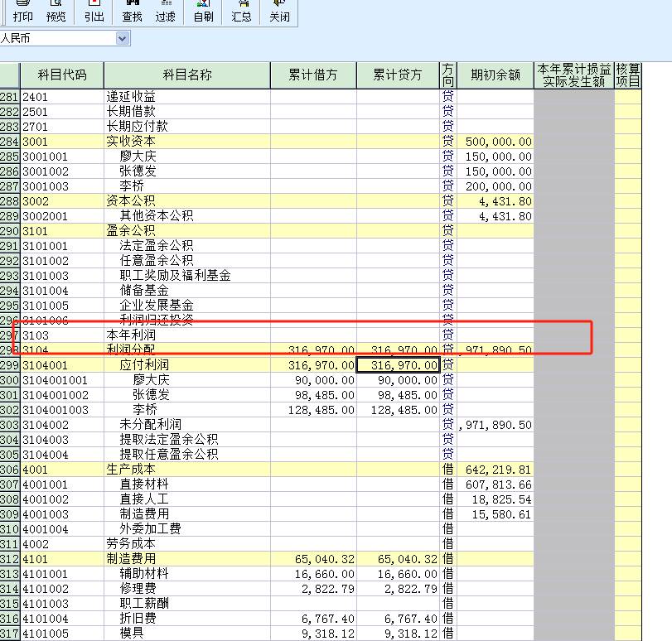672x641 pixels.
Task: Select the 本年利润 account name cell
Action: pyautogui.click(x=187, y=335)
